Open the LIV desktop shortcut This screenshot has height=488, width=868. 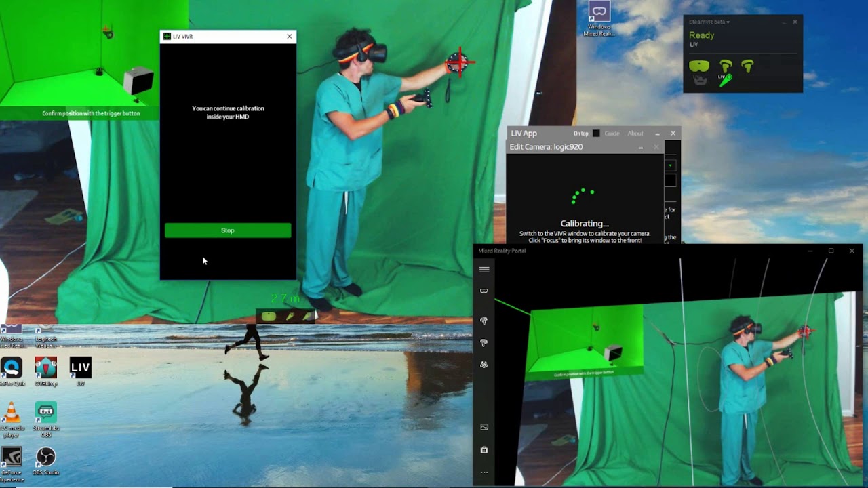click(x=80, y=371)
